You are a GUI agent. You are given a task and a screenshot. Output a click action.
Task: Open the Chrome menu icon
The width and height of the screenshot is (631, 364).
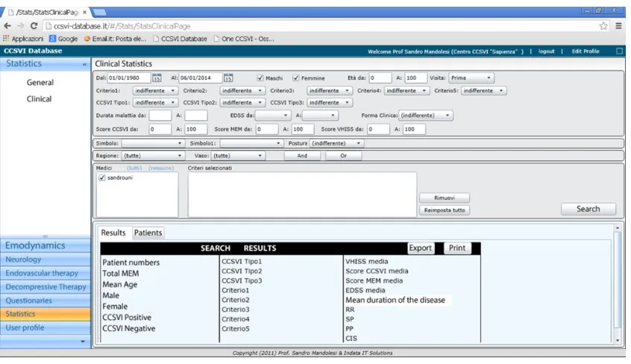coord(618,26)
